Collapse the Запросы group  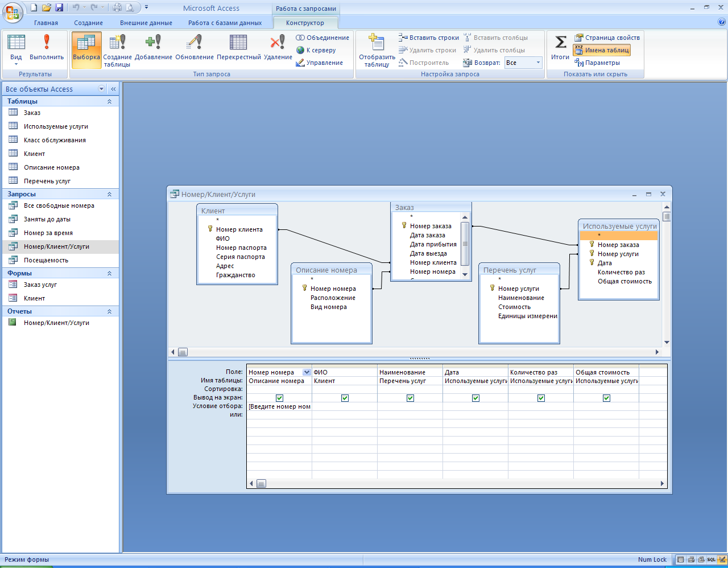pyautogui.click(x=109, y=194)
